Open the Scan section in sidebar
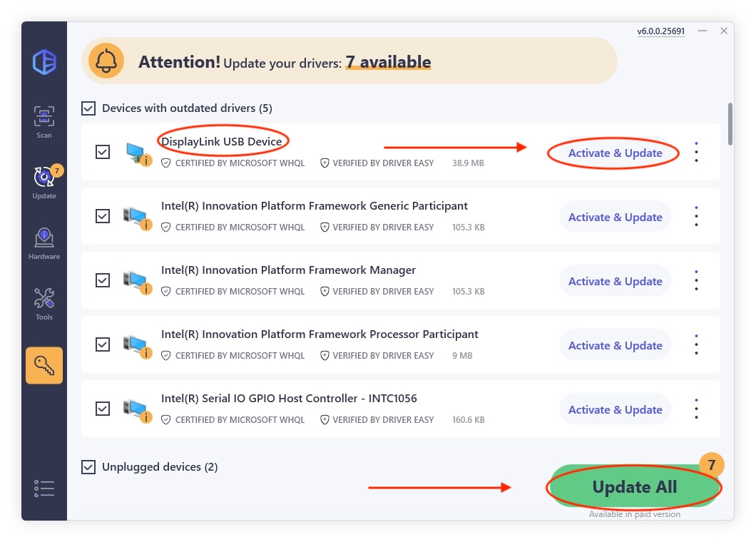Image resolution: width=756 pixels, height=542 pixels. click(x=44, y=122)
